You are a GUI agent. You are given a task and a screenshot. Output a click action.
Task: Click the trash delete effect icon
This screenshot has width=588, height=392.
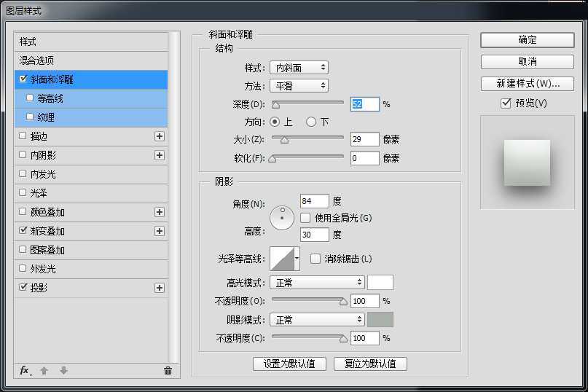pos(168,370)
